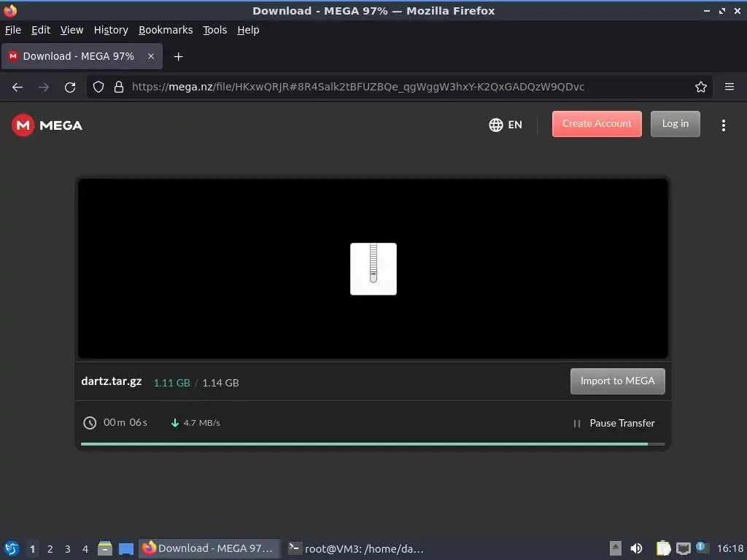This screenshot has width=747, height=560.
Task: Open the View menu
Action: click(72, 30)
